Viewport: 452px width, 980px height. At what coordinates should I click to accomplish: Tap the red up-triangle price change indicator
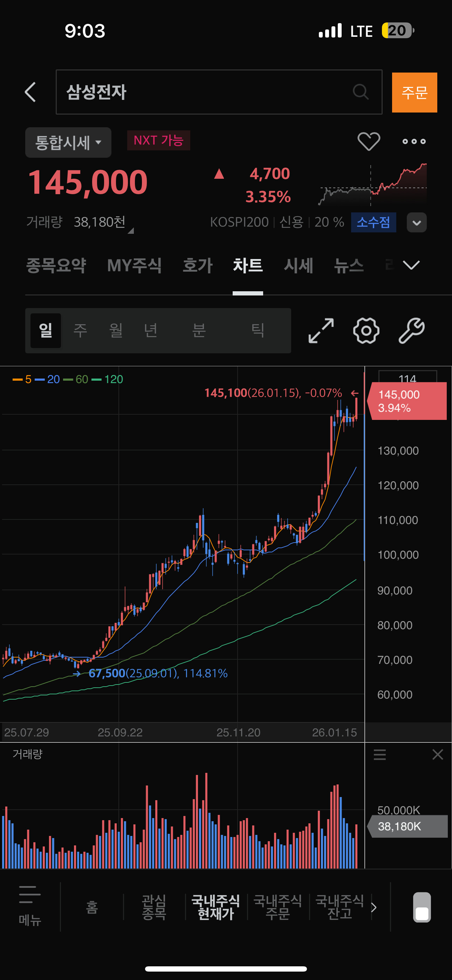coord(219,174)
